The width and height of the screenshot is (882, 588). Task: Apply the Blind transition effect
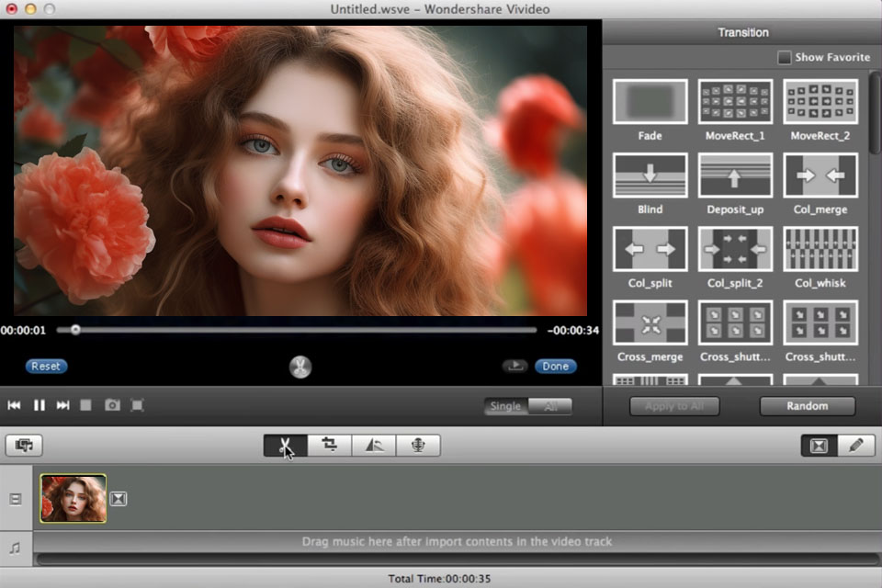click(650, 175)
